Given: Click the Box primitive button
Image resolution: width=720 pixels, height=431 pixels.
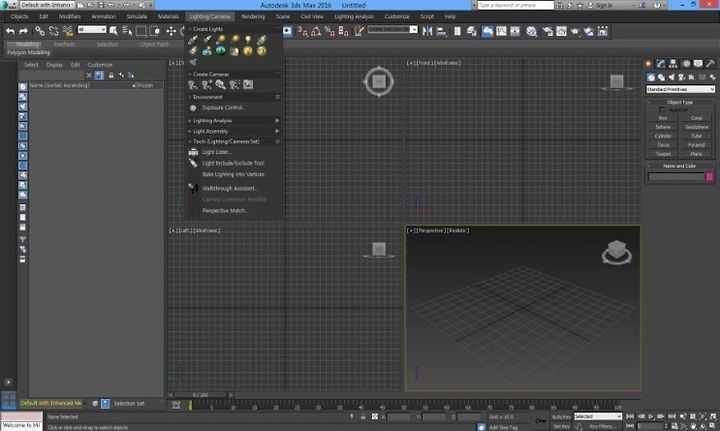Looking at the screenshot, I should click(x=663, y=118).
